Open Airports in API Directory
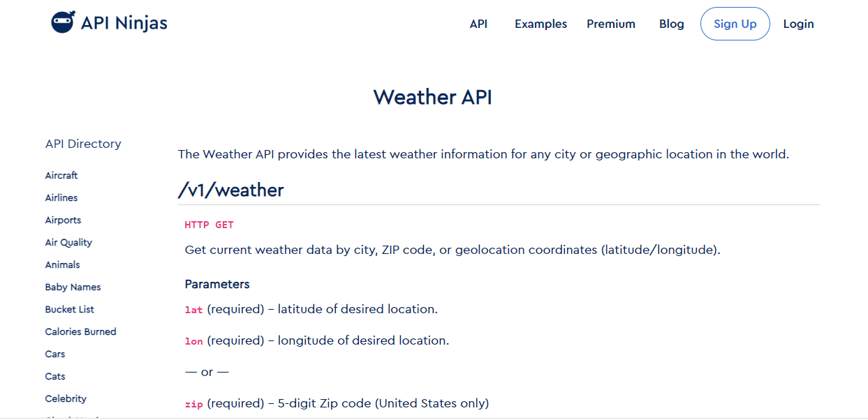The height and width of the screenshot is (420, 868). coord(63,220)
